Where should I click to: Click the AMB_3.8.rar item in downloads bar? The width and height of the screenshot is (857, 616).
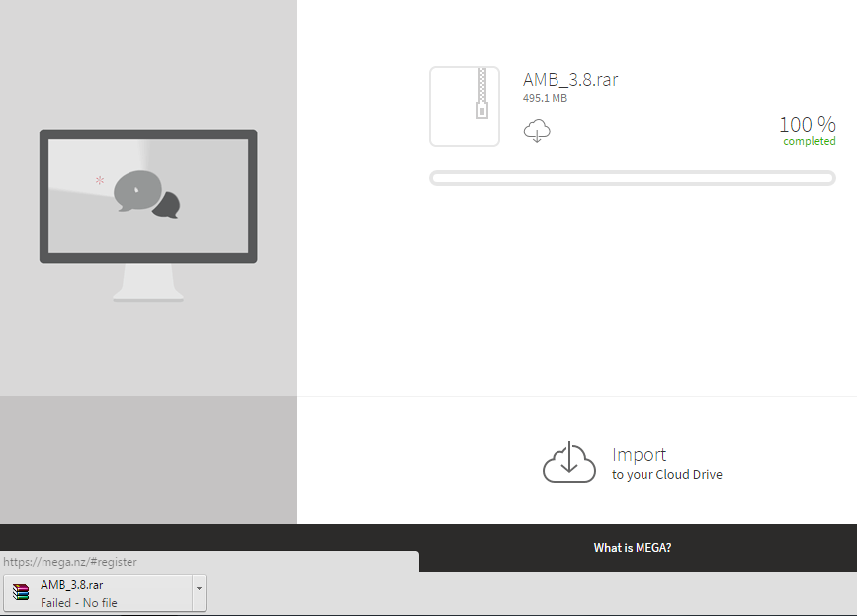(71, 585)
